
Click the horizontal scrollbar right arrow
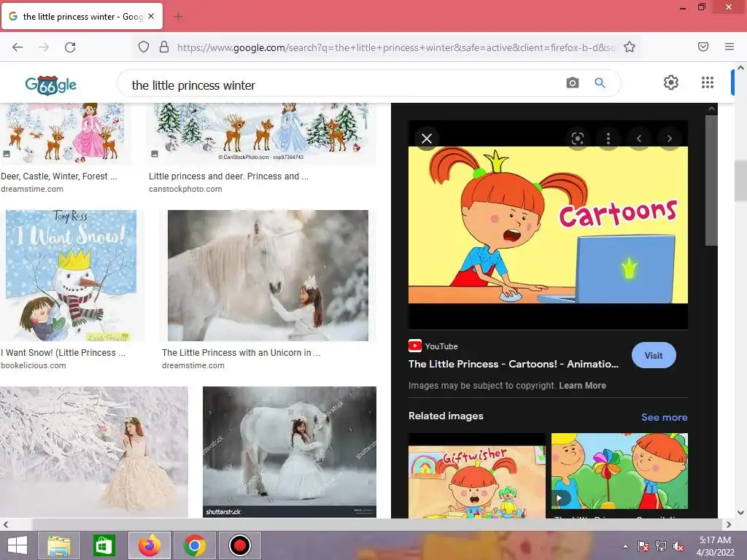pos(729,525)
